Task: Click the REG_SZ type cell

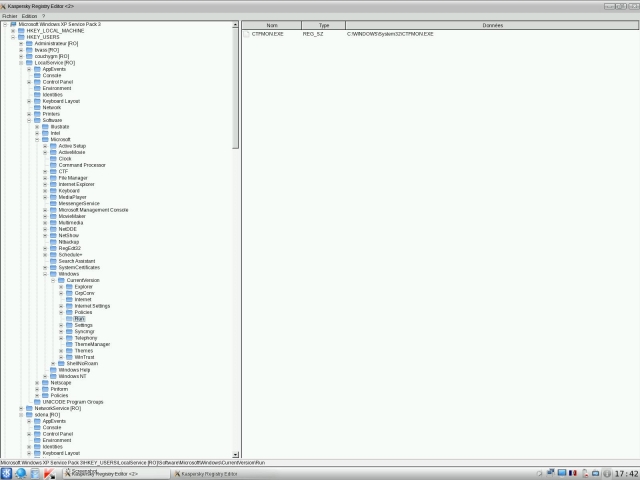Action: point(313,34)
